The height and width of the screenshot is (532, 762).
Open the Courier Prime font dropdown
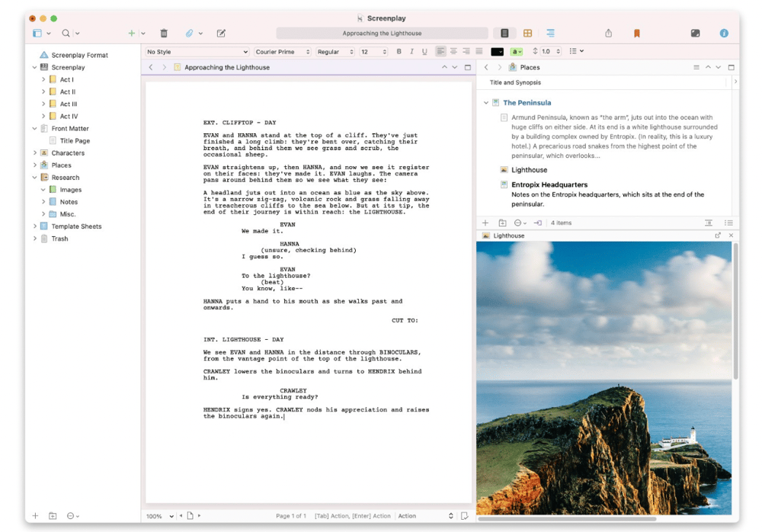283,52
